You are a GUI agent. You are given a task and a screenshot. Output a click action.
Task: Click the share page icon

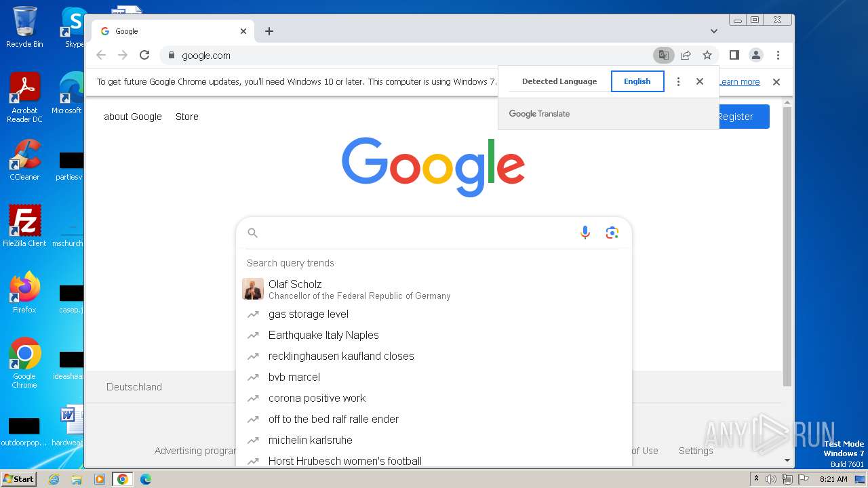pos(686,56)
